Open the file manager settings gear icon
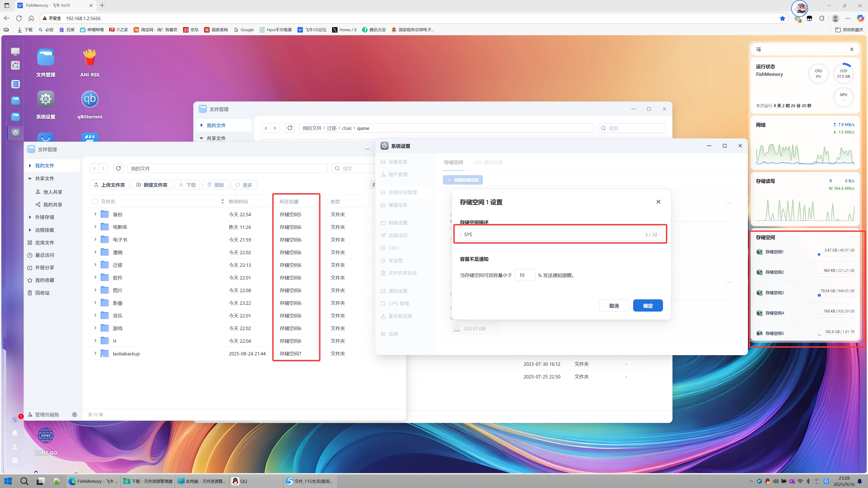Image resolution: width=868 pixels, height=488 pixels. [x=74, y=415]
